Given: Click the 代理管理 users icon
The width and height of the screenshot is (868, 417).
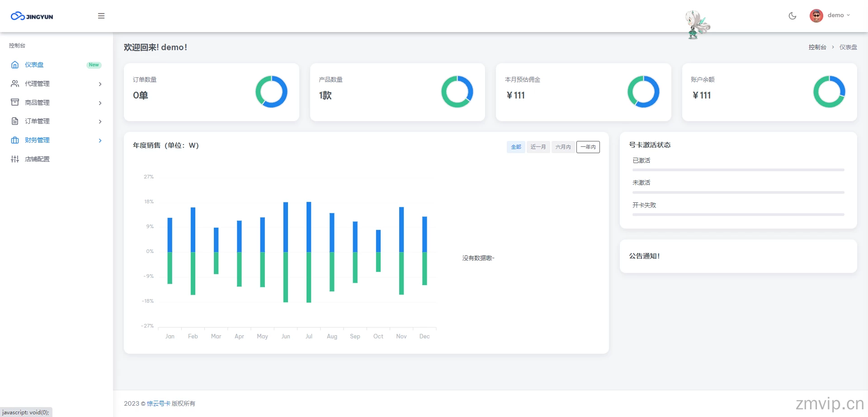Looking at the screenshot, I should coord(15,84).
